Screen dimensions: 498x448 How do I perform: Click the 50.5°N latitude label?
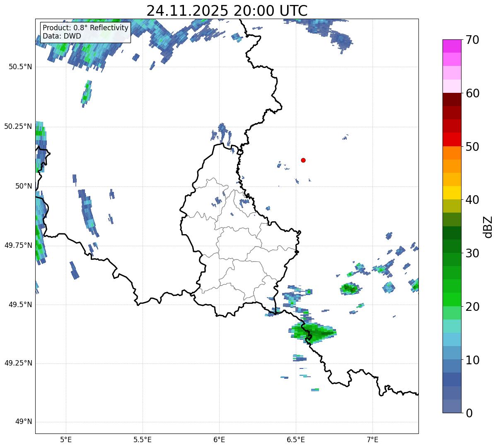[21, 67]
